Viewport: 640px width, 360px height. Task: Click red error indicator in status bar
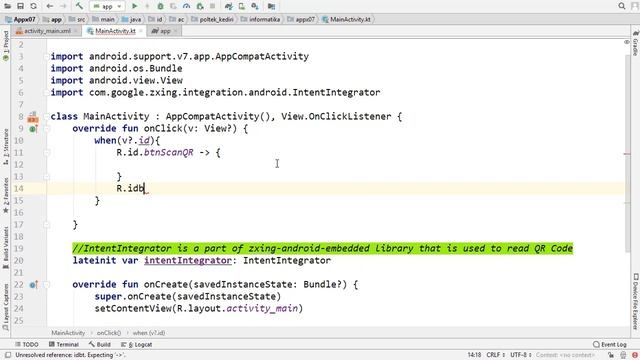click(635, 356)
